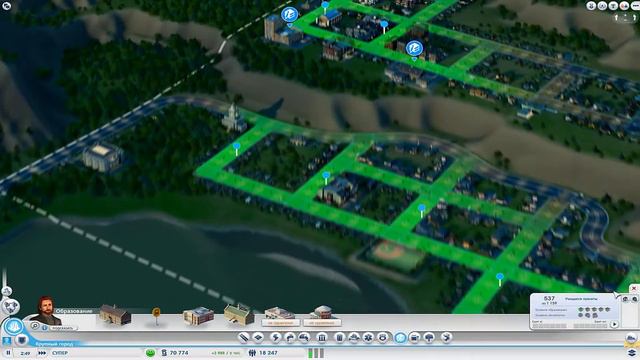
Task: Click the bearded education advisor portrait
Action: coord(47,311)
